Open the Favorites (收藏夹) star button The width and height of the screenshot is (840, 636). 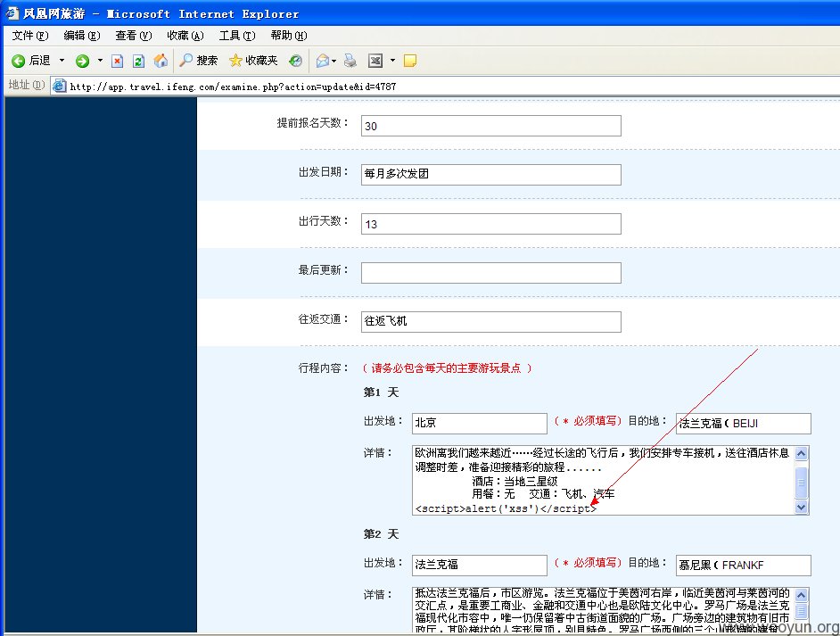[253, 61]
